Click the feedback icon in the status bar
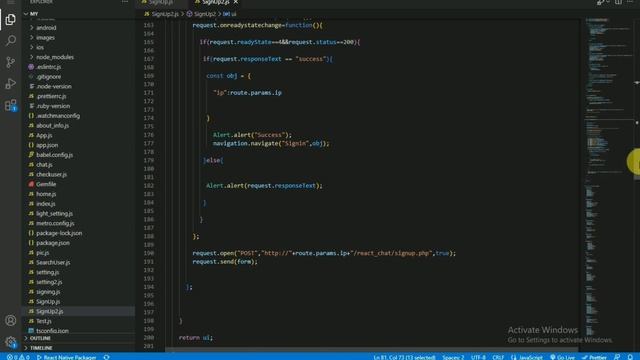This screenshot has width=640, height=360. (617, 357)
